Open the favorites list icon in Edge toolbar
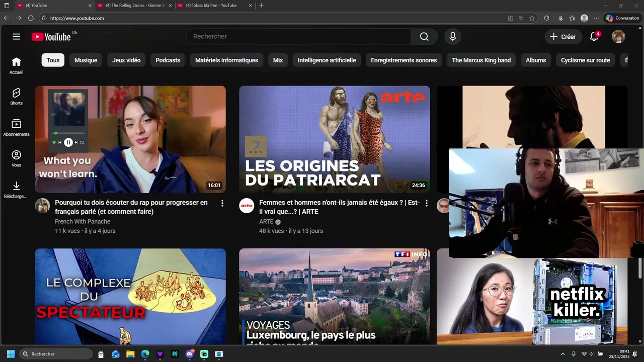The image size is (644, 362). pos(572,18)
